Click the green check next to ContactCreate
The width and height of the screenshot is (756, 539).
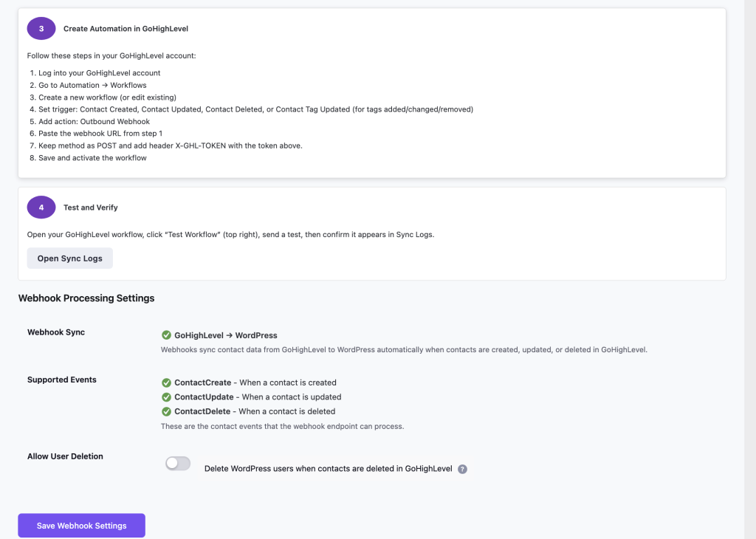point(166,382)
